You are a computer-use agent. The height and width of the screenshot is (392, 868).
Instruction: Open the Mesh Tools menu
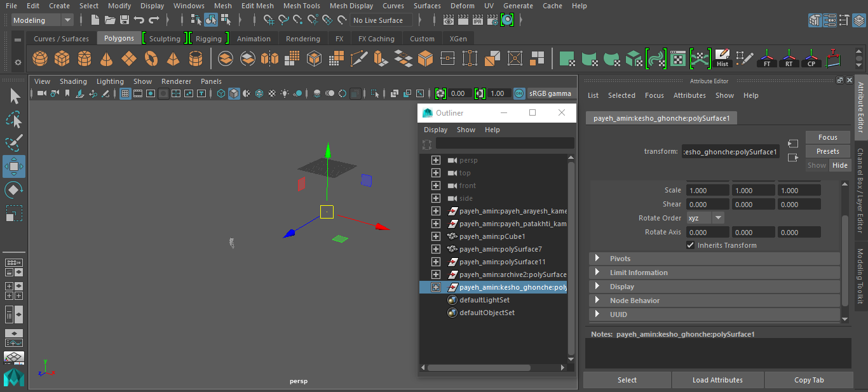pos(301,6)
